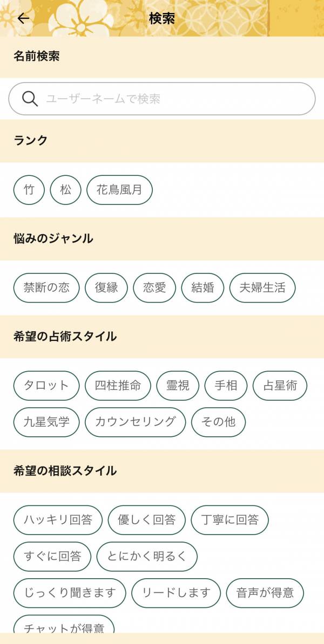Select the 音声が得意 consultation chip

point(265,593)
